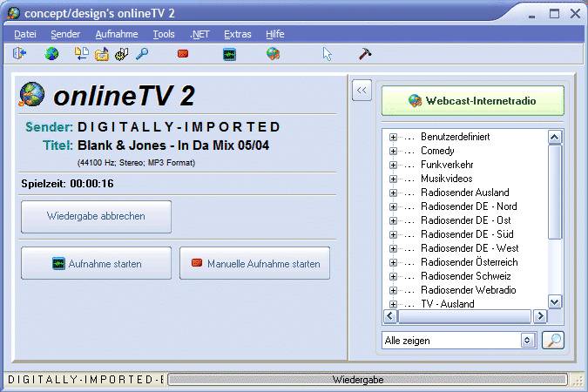Open the Datei menu

[x=25, y=34]
